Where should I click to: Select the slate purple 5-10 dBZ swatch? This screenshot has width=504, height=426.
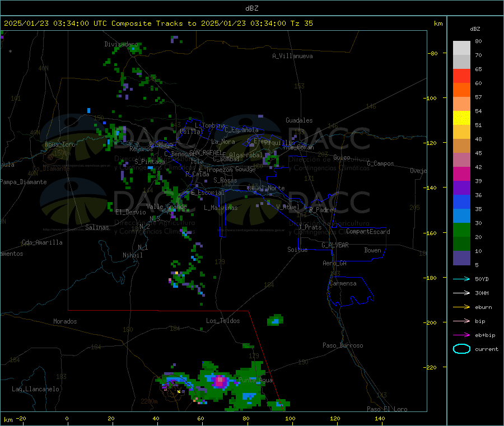coord(461,258)
